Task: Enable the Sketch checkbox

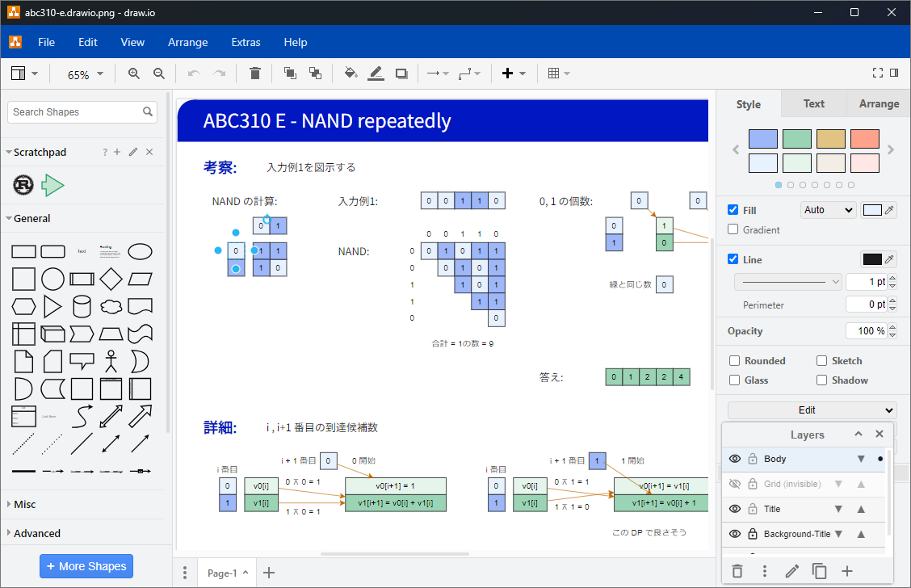Action: (x=821, y=361)
